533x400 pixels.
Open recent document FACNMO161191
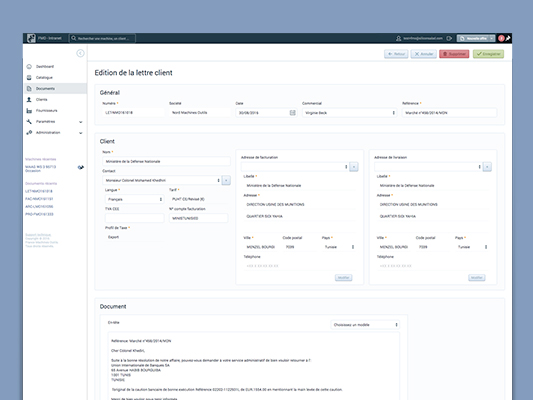(39, 199)
